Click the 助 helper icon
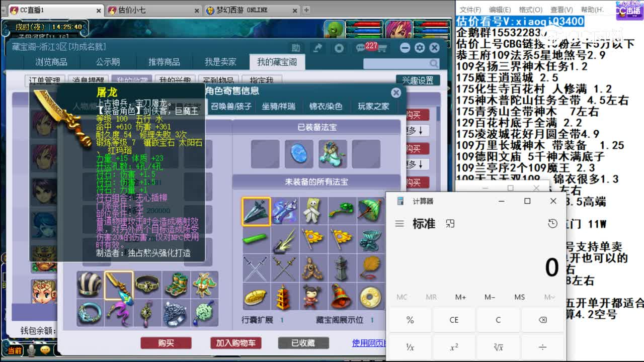 pyautogui.click(x=296, y=48)
